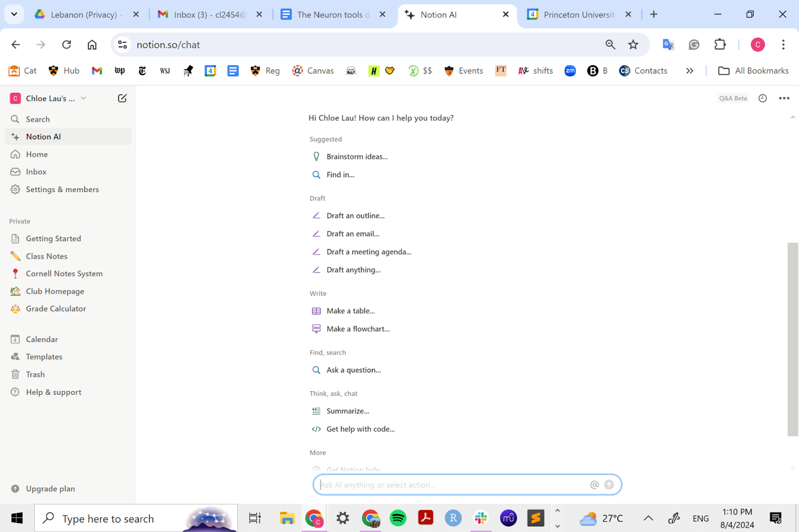
Task: Open Slack from the taskbar
Action: (x=481, y=519)
